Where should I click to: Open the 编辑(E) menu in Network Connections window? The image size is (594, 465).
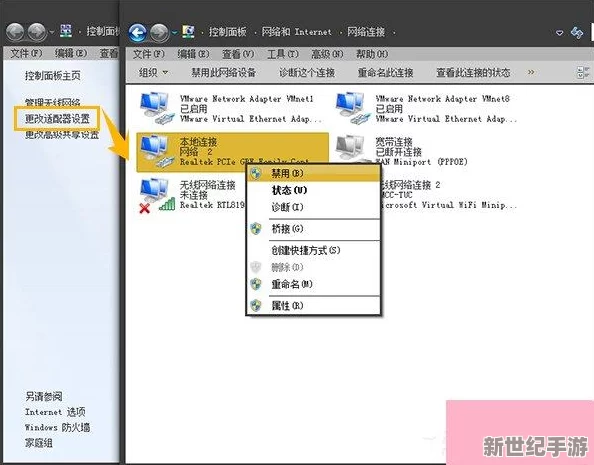pos(193,54)
